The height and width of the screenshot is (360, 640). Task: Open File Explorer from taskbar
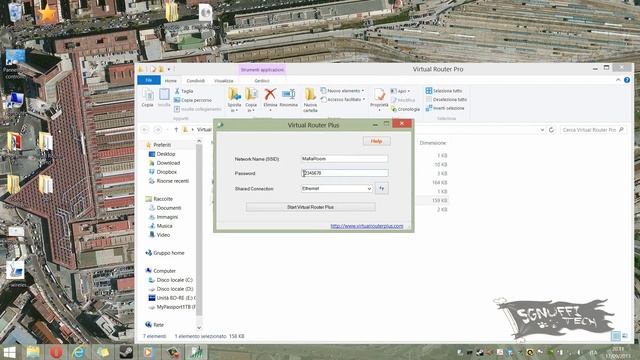click(33, 352)
